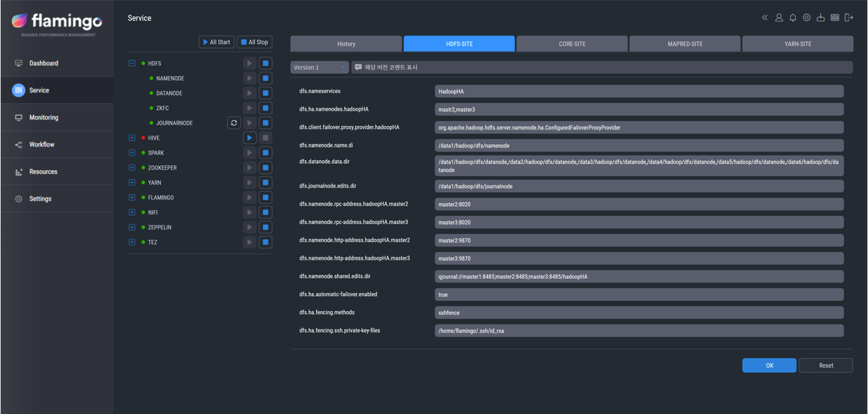Viewport: 868px width, 414px height.
Task: Stop the ZKFC component
Action: 265,108
